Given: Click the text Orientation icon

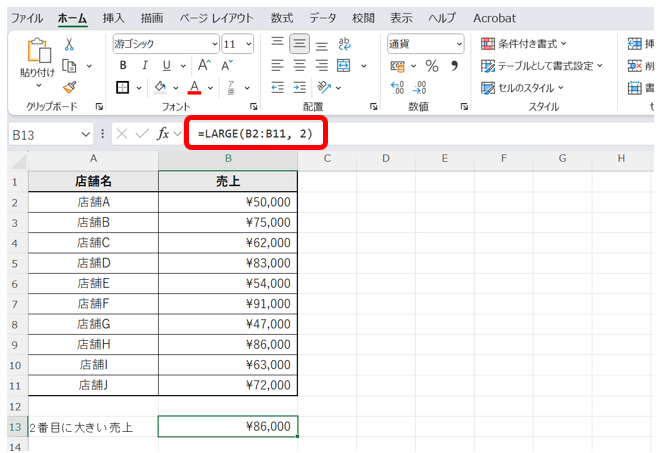Looking at the screenshot, I should 324,87.
